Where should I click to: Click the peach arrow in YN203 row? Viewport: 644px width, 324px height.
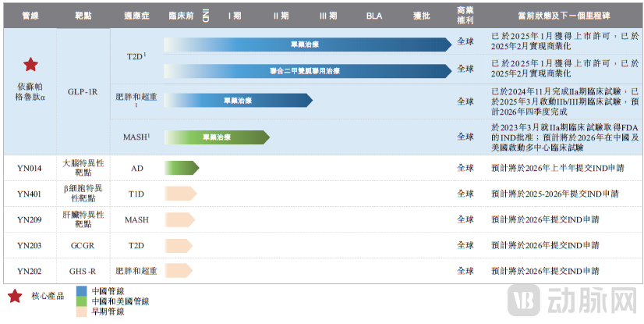(180, 245)
